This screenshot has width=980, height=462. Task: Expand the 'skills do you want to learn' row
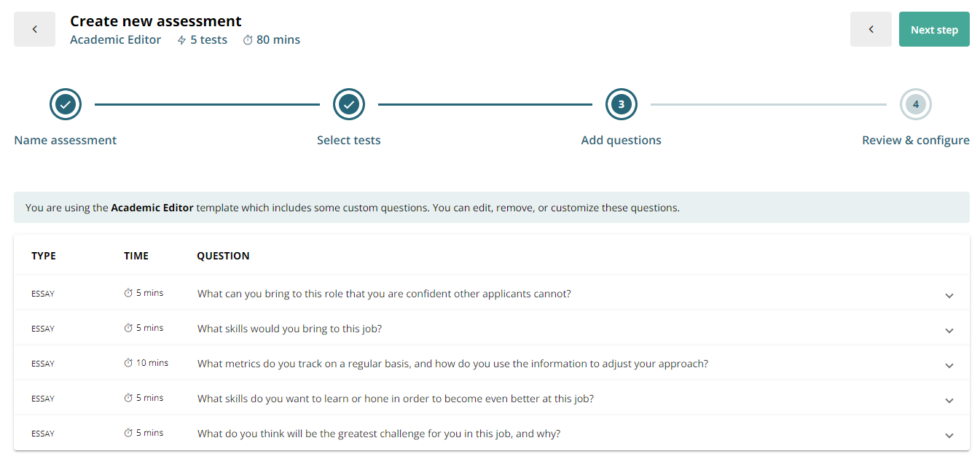click(x=949, y=401)
